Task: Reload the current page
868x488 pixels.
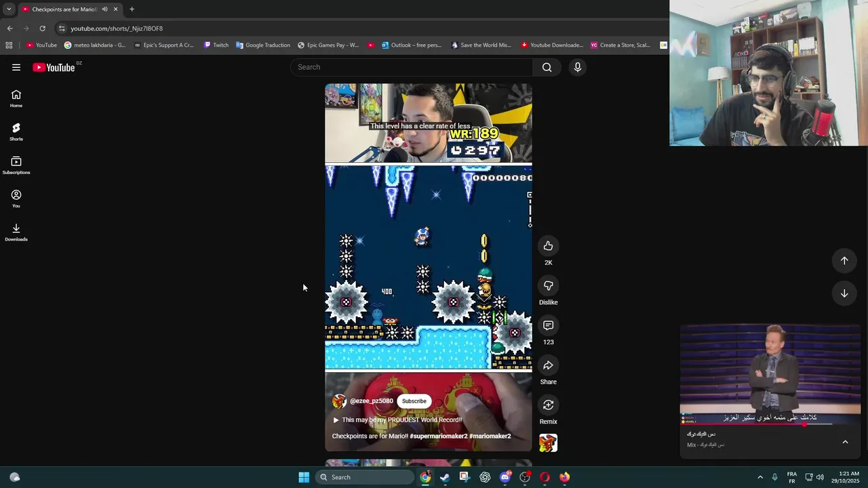Action: 42,28
